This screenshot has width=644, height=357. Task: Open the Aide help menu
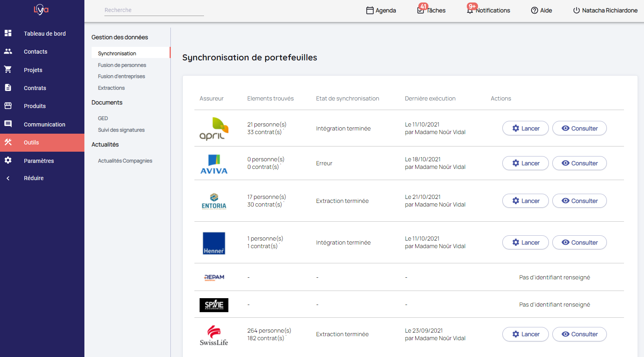tap(541, 10)
